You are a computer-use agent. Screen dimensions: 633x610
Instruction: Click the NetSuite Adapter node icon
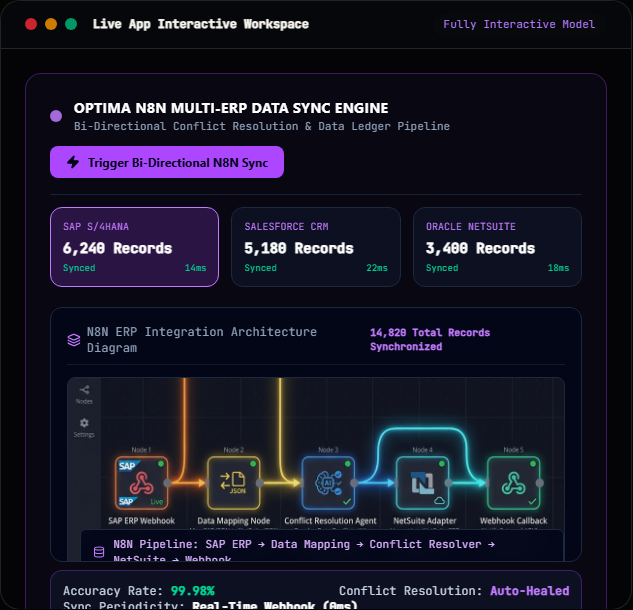[x=422, y=483]
